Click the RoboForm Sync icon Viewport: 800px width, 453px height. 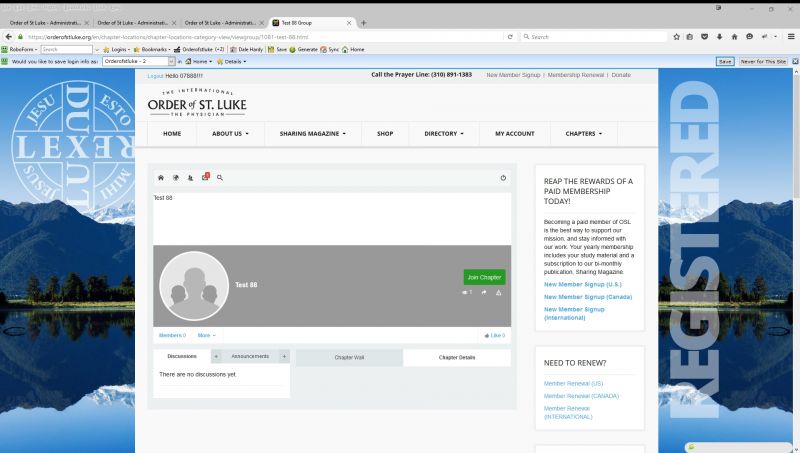(330, 49)
